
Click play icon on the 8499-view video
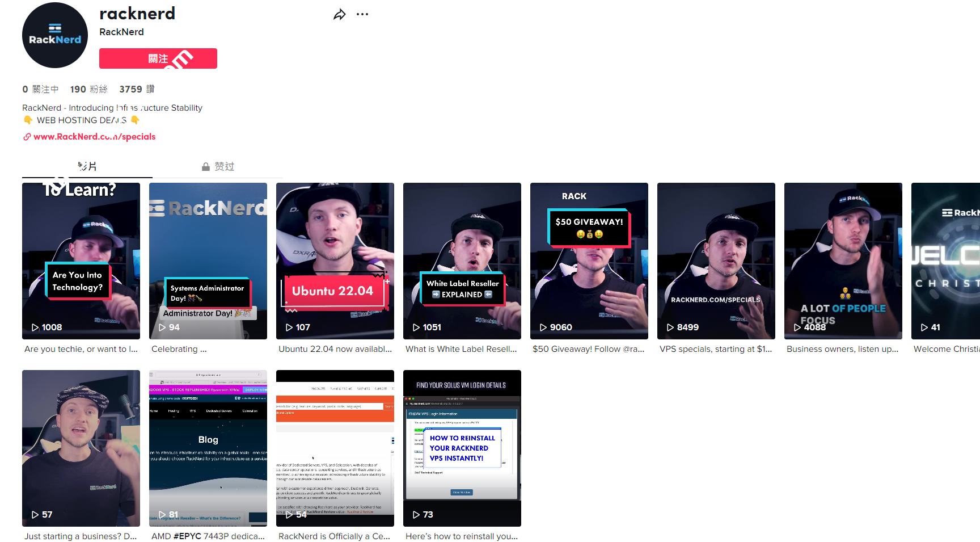[x=670, y=327]
